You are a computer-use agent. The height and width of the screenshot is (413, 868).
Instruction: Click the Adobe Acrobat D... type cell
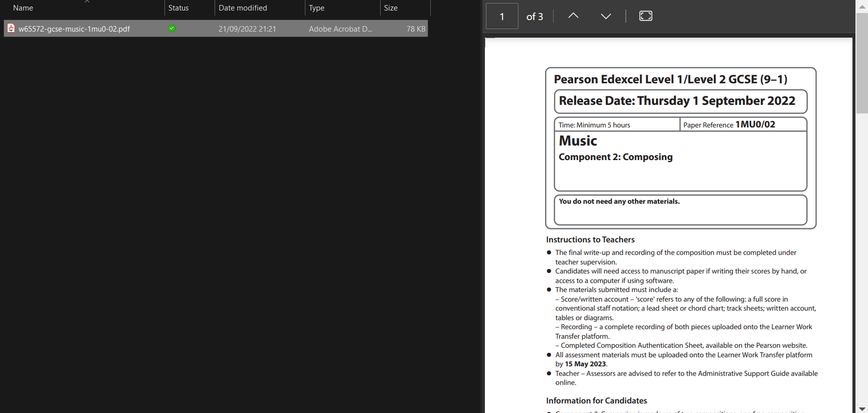point(340,29)
